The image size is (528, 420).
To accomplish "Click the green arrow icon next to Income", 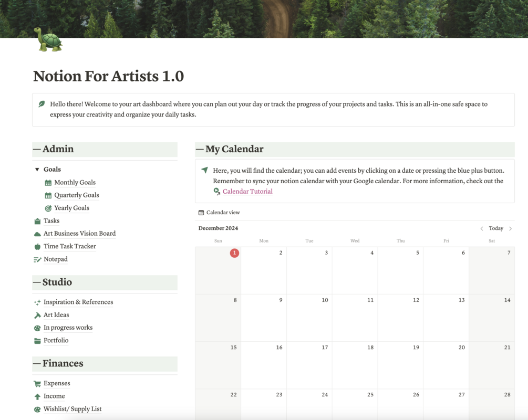I will point(38,396).
